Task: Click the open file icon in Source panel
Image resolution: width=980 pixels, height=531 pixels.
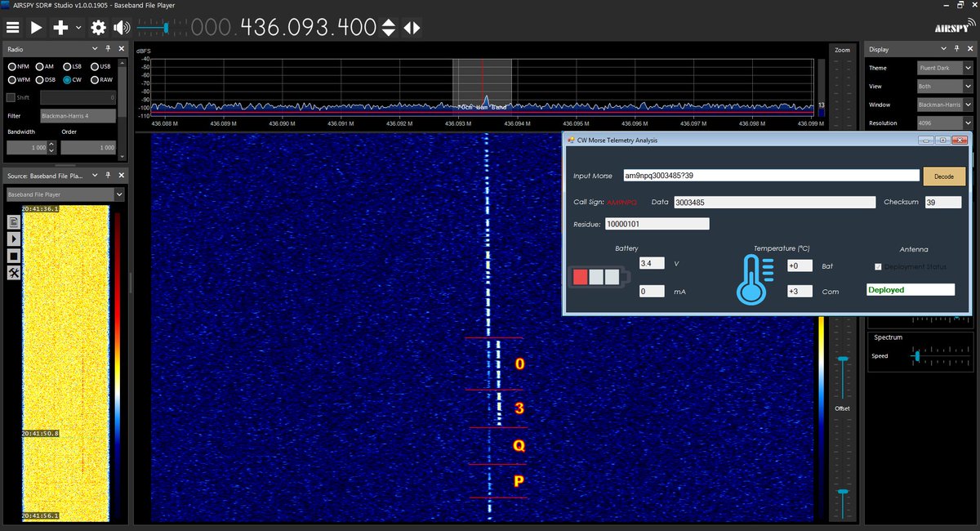Action: click(x=13, y=222)
